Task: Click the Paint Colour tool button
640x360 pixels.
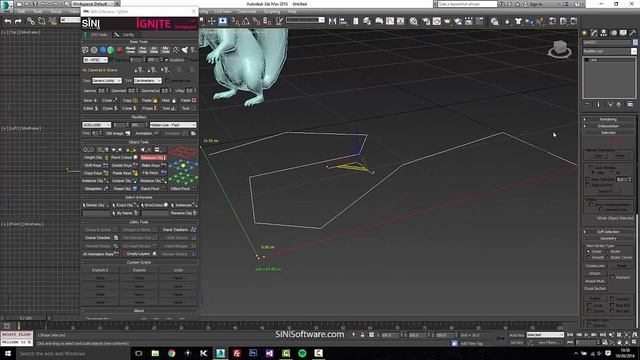Action: [124, 158]
